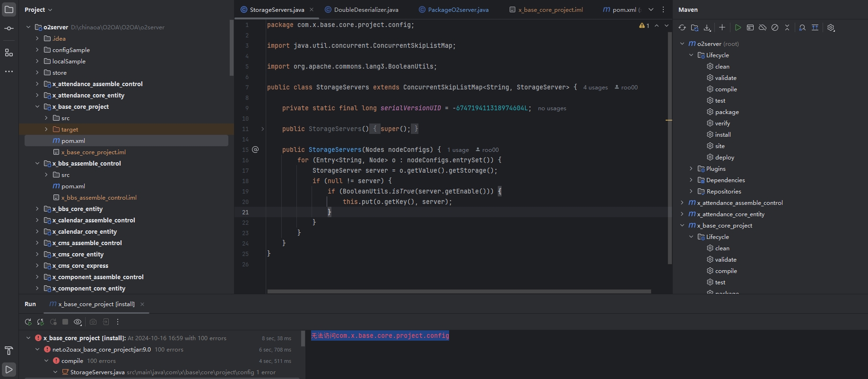Click the green Run Maven Build icon

(x=738, y=28)
